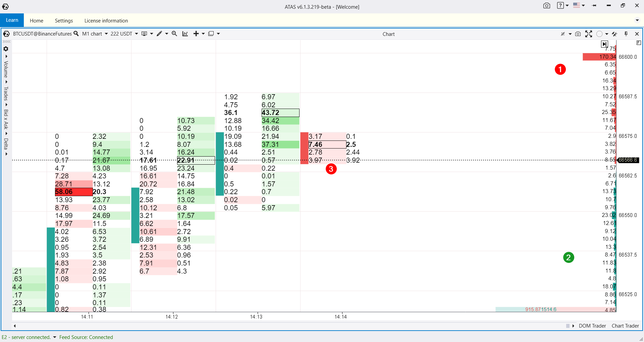This screenshot has height=342, width=644.
Task: Open the M1 chart timeframe dropdown
Action: tap(95, 34)
